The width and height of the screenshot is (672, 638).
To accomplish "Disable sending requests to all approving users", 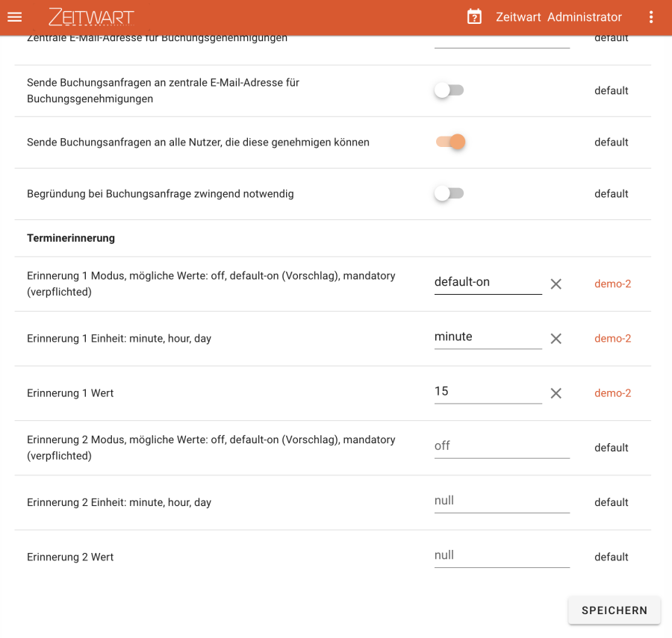I will point(450,142).
